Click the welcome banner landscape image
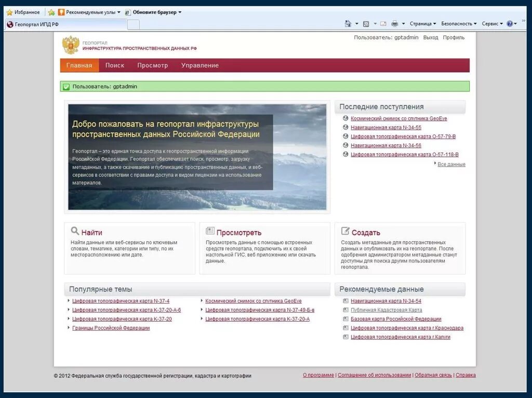This screenshot has width=532, height=398. click(197, 157)
